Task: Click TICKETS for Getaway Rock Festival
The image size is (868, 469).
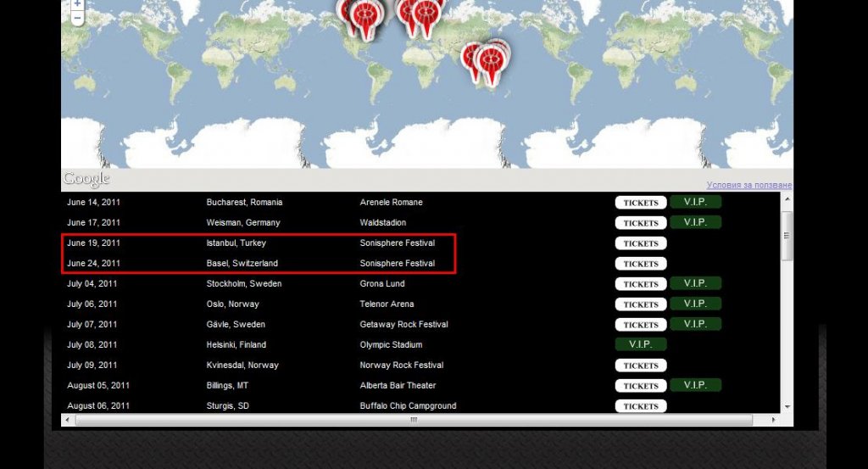Action: [641, 325]
